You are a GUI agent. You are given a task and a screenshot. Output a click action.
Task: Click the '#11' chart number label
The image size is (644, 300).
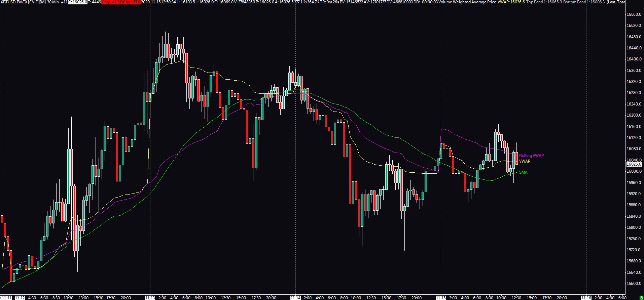click(64, 2)
